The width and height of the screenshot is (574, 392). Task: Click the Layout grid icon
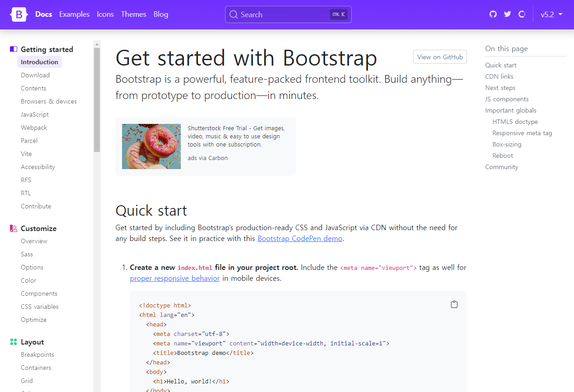click(14, 342)
